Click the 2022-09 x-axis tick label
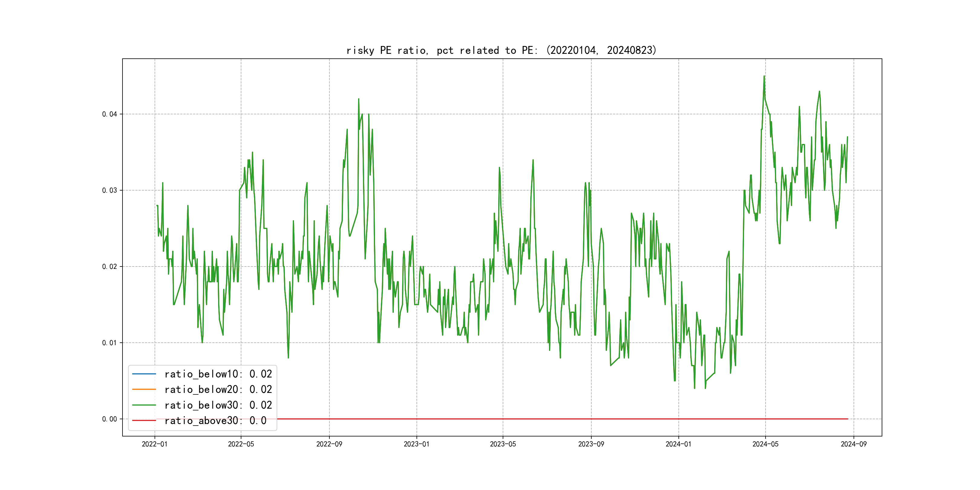The width and height of the screenshot is (980, 490). [x=329, y=444]
